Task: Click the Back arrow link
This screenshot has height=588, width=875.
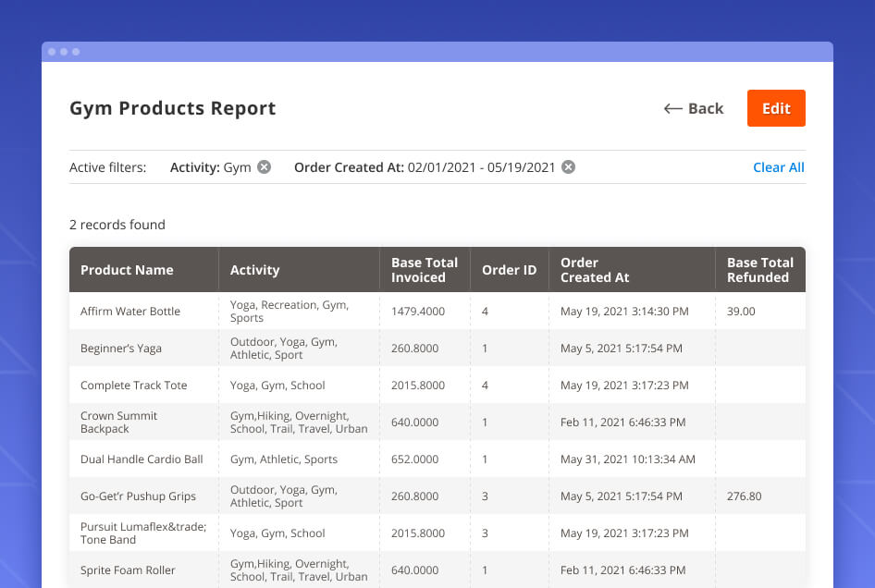Action: (694, 108)
